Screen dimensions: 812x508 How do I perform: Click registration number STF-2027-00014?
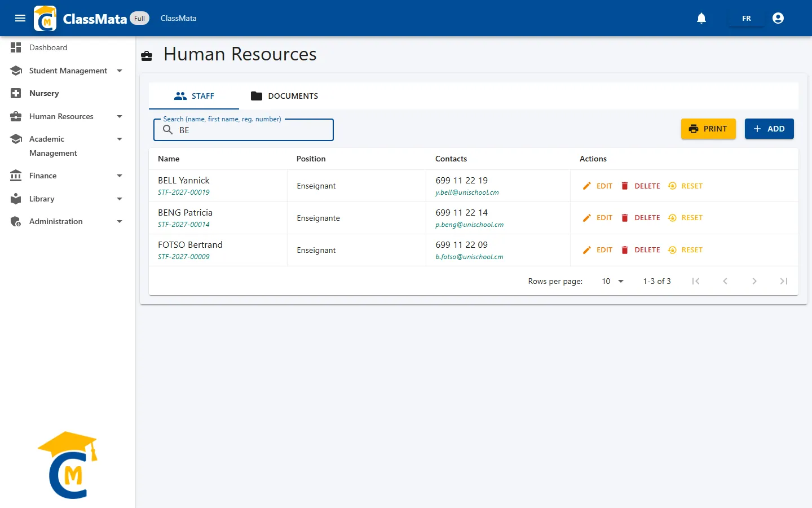(x=184, y=225)
